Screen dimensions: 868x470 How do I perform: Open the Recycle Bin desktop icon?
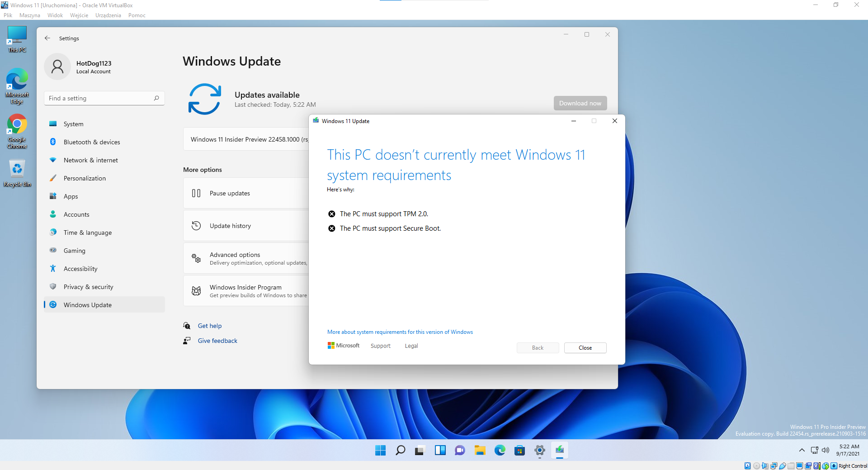pyautogui.click(x=17, y=173)
